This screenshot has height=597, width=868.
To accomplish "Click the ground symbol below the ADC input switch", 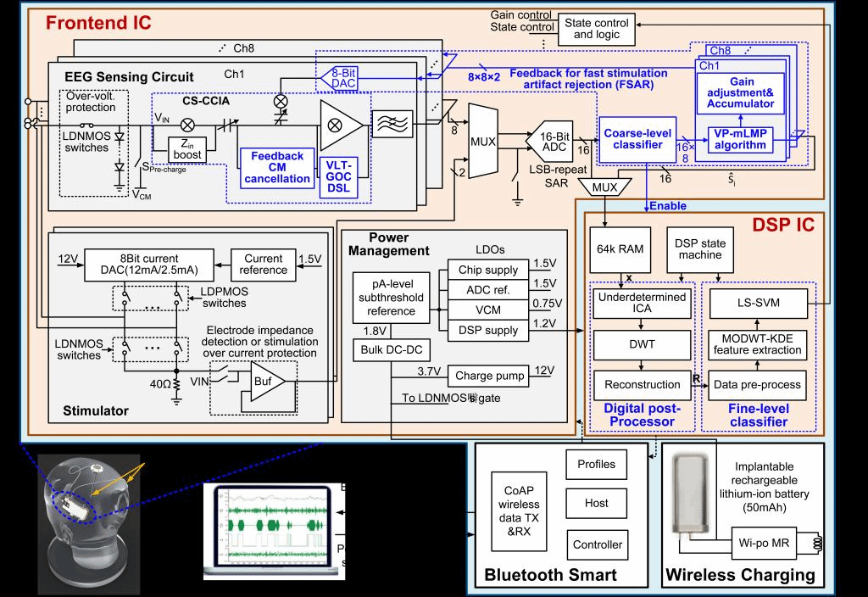I will click(x=517, y=202).
